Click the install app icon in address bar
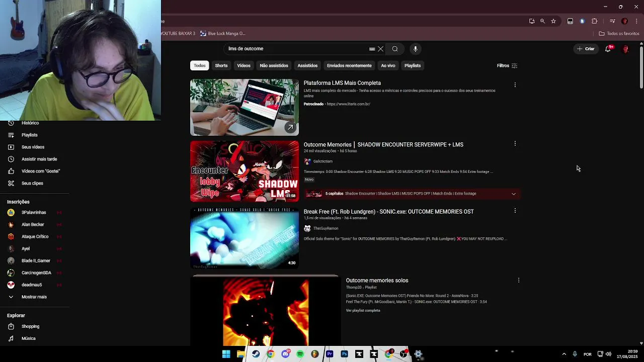The width and height of the screenshot is (644, 362). pos(532,21)
